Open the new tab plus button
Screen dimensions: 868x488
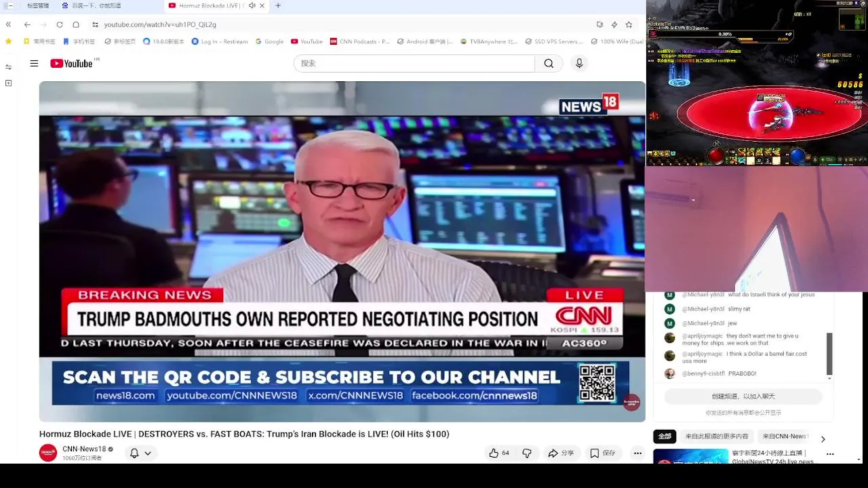(278, 5)
